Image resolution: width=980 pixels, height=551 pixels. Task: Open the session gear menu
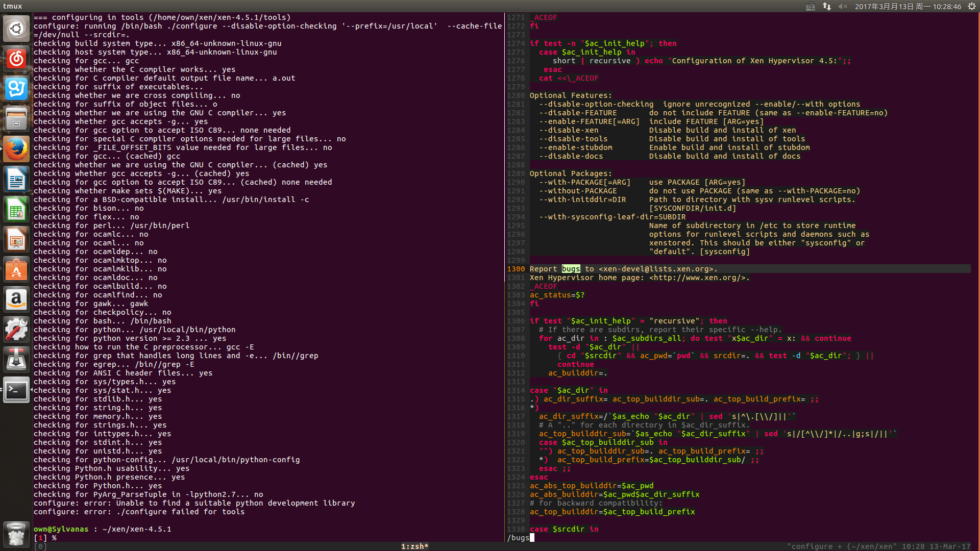click(x=972, y=7)
